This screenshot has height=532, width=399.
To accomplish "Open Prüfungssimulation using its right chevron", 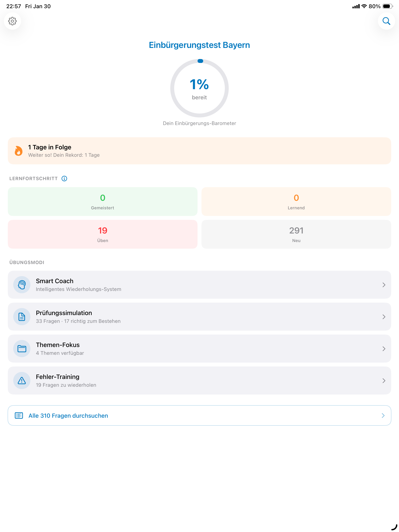I will point(384,317).
